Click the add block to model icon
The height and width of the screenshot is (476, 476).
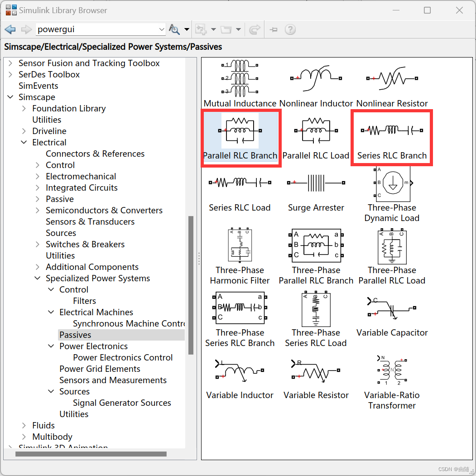tap(201, 29)
